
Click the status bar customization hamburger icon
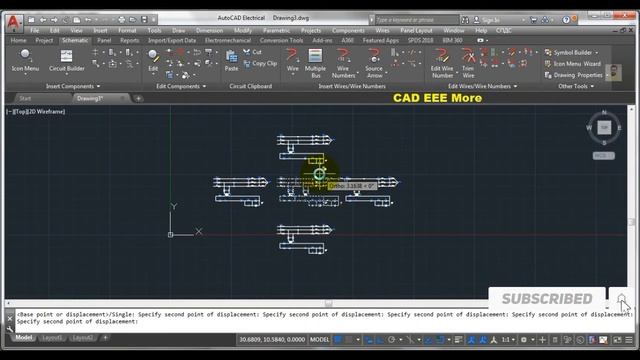(629, 340)
